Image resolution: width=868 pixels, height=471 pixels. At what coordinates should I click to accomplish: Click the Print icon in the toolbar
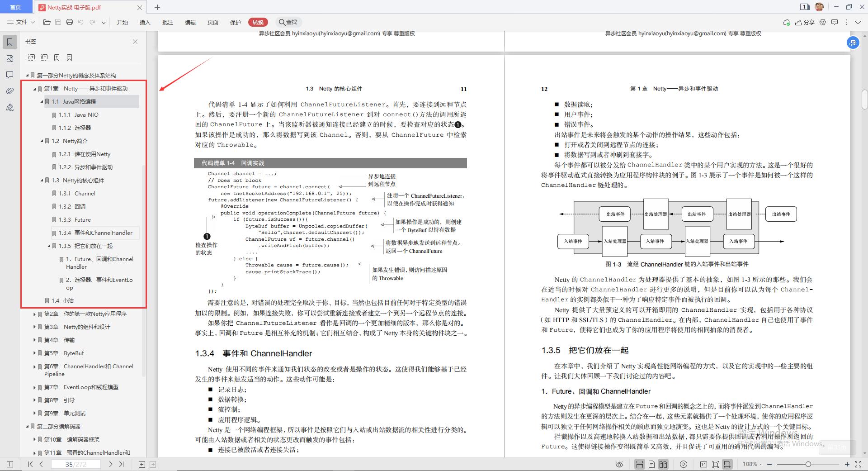[70, 22]
